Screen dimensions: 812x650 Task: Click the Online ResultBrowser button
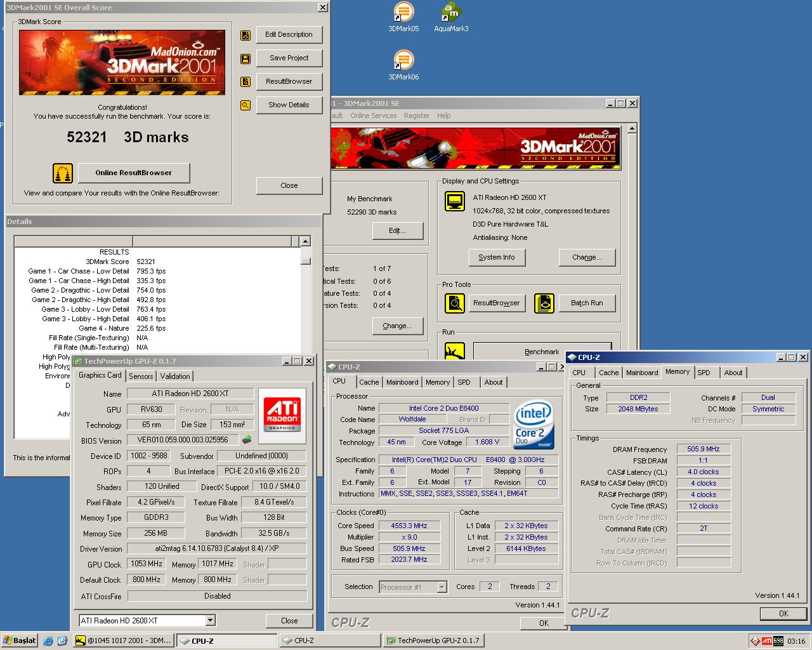(134, 173)
